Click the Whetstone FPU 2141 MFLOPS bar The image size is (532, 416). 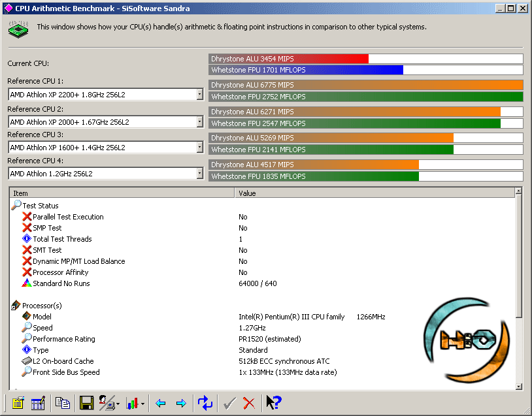366,150
